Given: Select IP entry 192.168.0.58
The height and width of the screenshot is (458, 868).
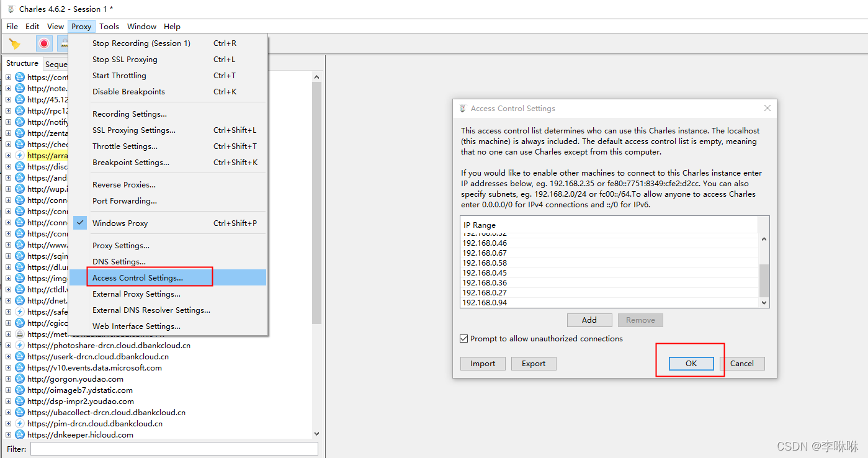Looking at the screenshot, I should pos(609,263).
